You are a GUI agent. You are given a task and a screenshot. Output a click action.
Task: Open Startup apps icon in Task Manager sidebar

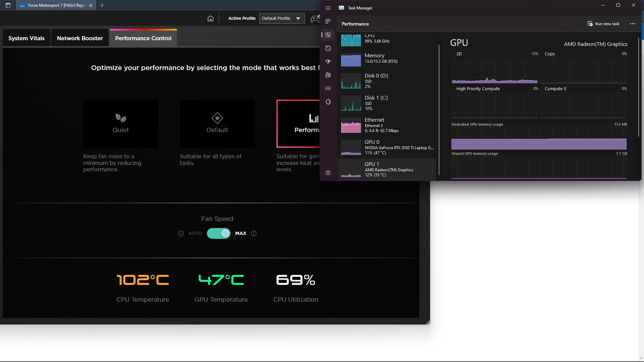328,62
